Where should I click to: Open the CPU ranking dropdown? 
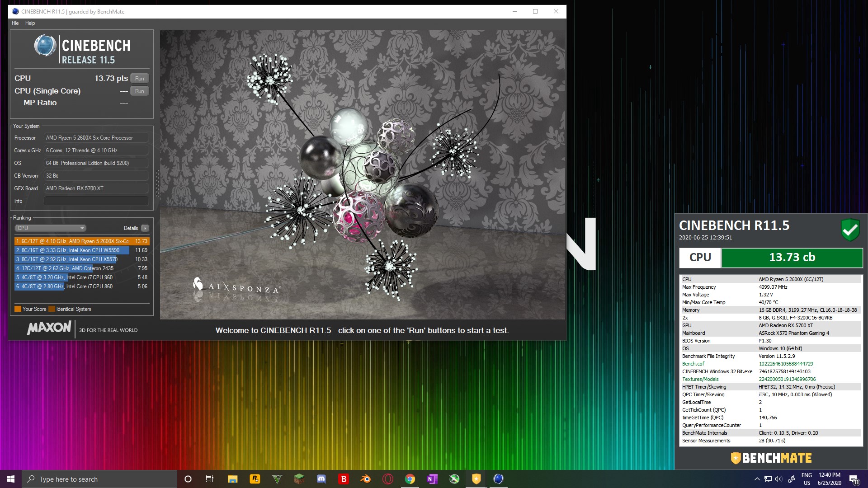50,228
